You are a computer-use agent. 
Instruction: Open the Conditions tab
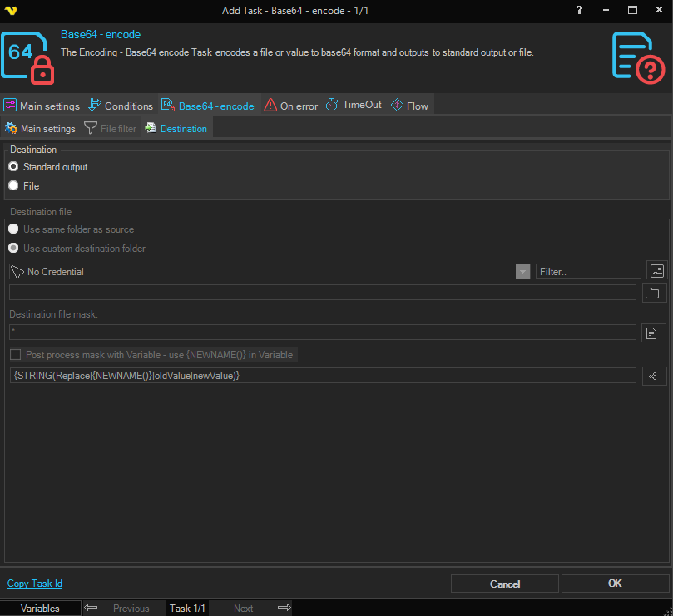pyautogui.click(x=120, y=106)
